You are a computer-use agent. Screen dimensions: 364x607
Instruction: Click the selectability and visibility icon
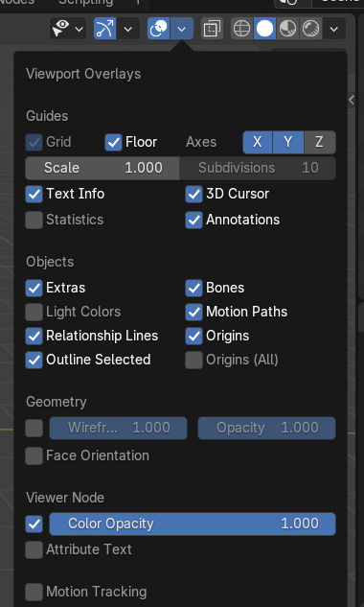(68, 29)
